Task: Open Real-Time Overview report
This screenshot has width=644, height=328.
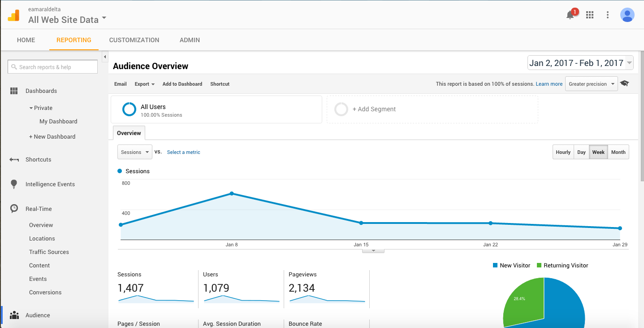Action: 41,225
